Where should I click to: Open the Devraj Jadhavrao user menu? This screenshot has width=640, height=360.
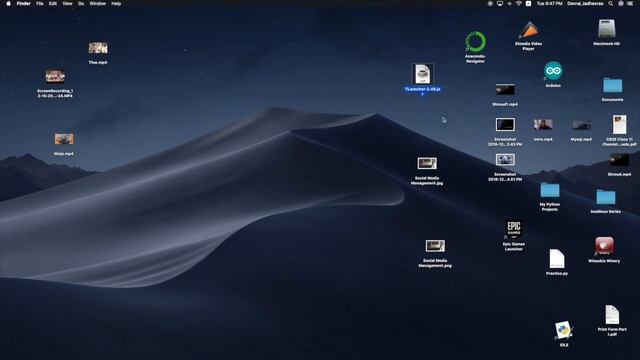585,4
